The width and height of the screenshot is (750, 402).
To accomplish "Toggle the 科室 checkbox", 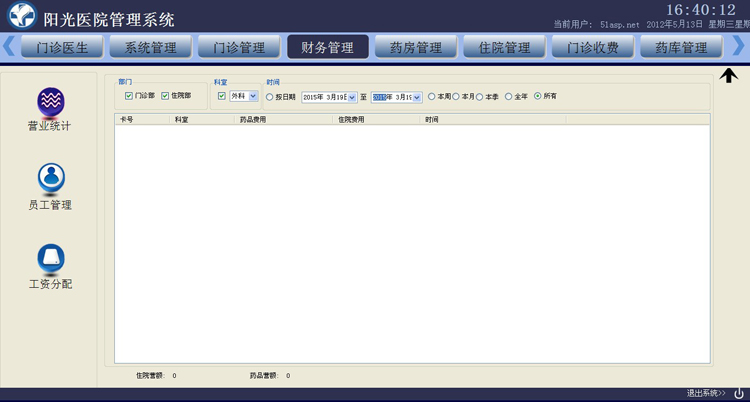I will coord(221,96).
